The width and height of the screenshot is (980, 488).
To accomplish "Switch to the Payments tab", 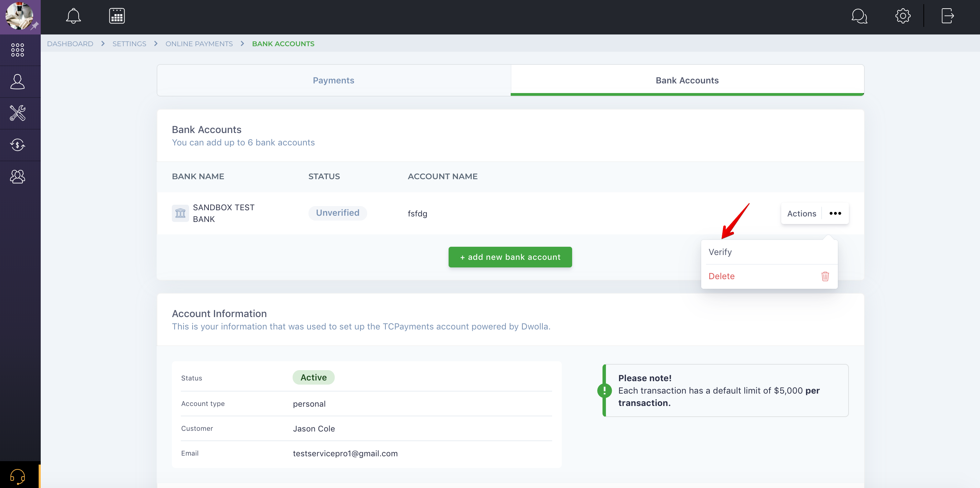I will (333, 80).
